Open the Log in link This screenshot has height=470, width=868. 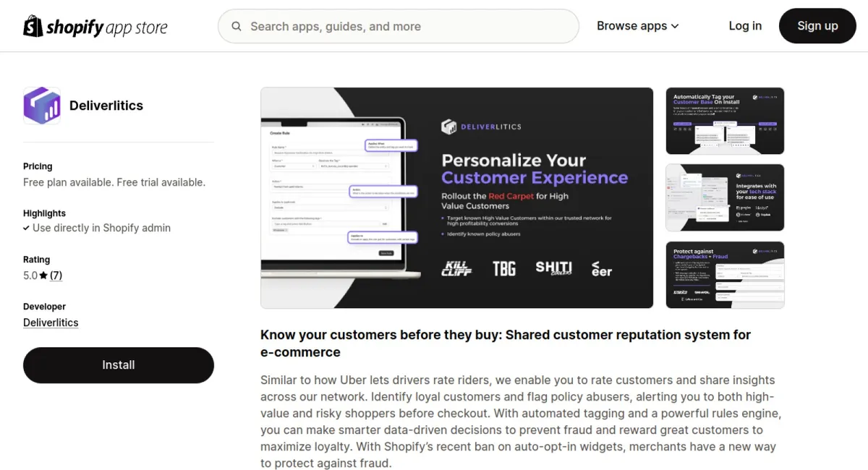pyautogui.click(x=745, y=26)
